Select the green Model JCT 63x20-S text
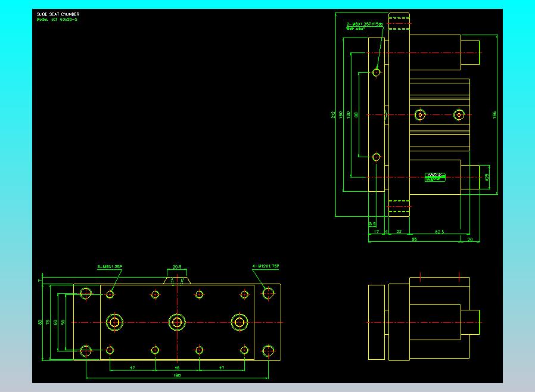The width and height of the screenshot is (535, 392). [x=57, y=19]
